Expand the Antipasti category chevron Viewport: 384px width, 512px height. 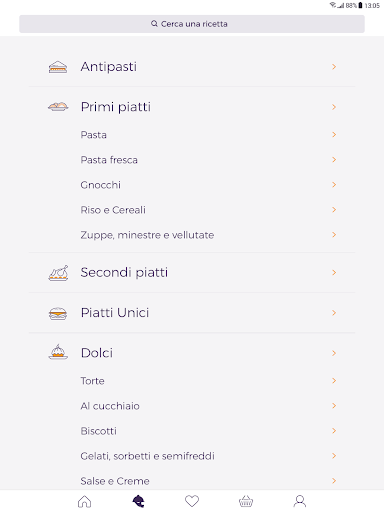334,67
